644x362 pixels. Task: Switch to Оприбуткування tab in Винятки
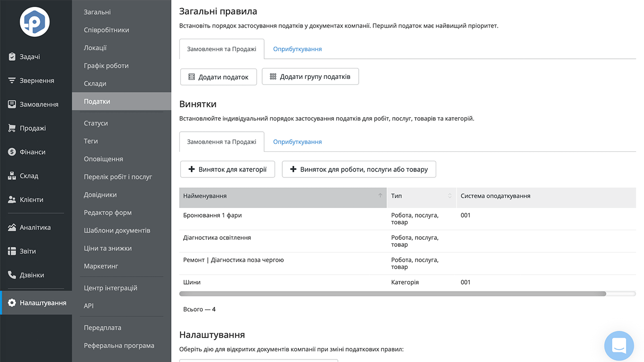(297, 142)
